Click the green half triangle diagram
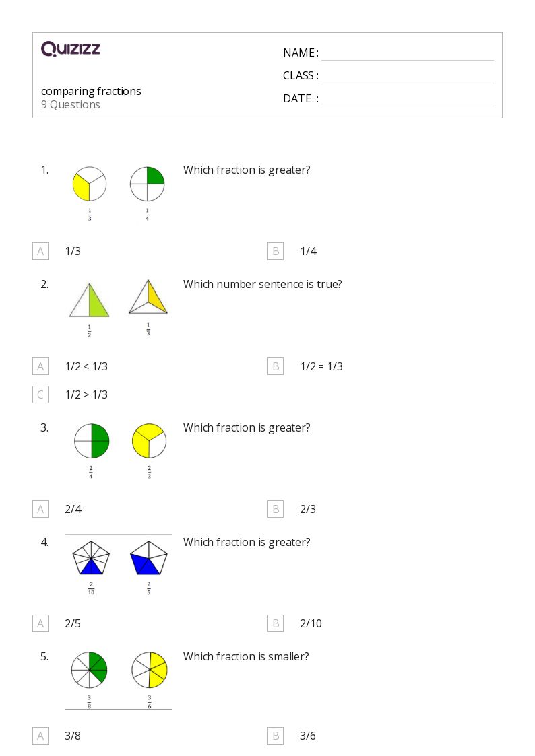This screenshot has height=756, width=535. point(89,300)
